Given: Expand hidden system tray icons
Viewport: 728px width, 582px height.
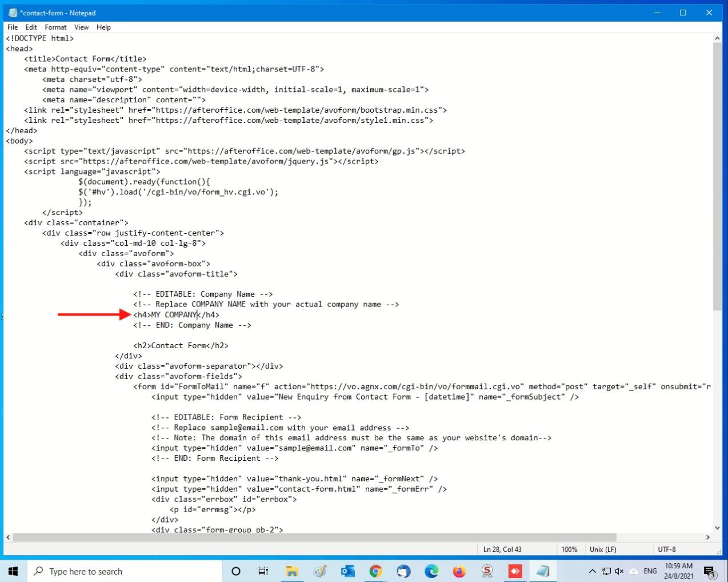Looking at the screenshot, I should click(592, 571).
